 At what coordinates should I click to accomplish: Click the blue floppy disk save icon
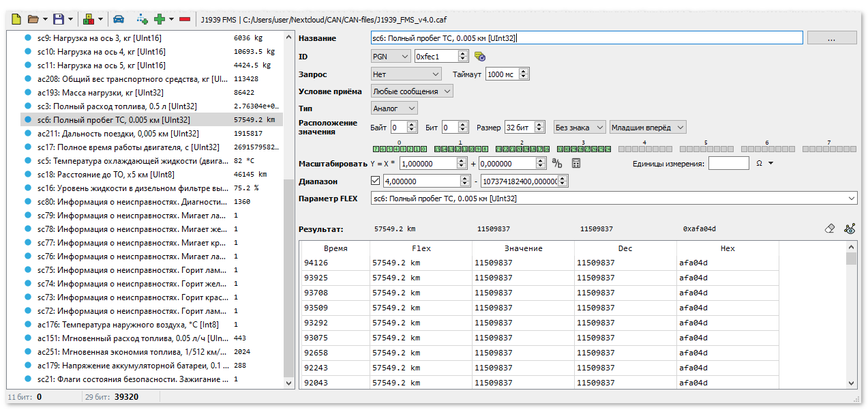click(59, 20)
